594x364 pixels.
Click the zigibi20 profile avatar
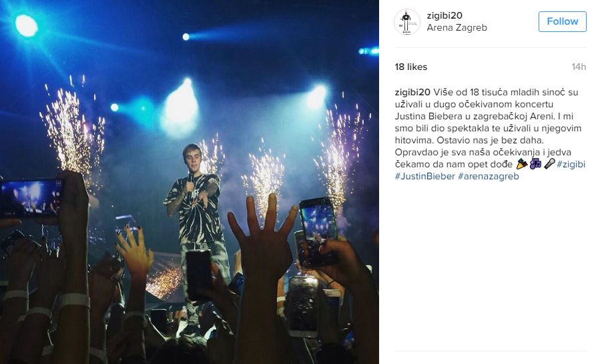tap(407, 22)
